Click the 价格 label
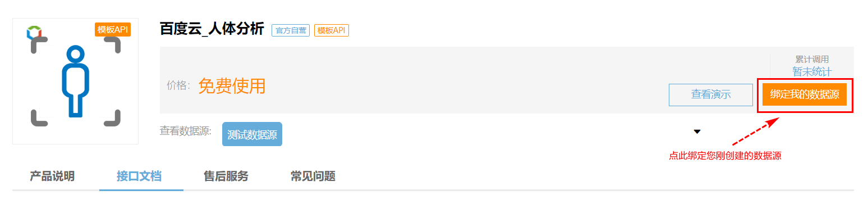 coord(178,85)
